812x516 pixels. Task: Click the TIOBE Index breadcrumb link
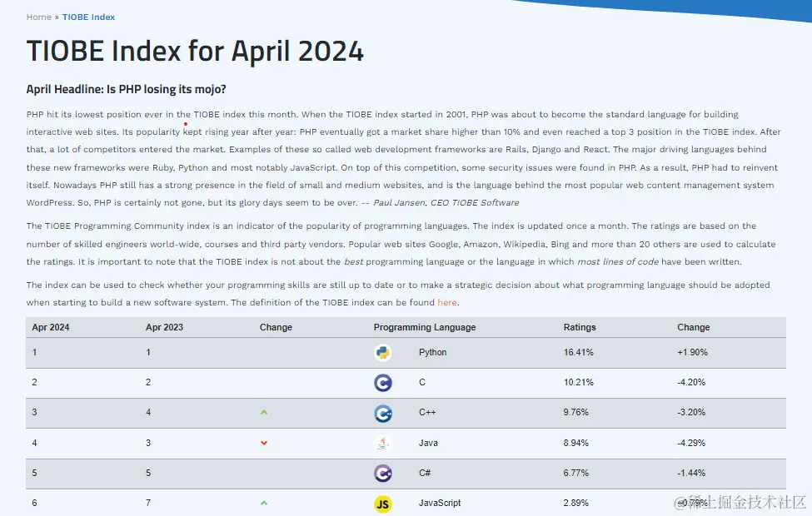point(88,17)
